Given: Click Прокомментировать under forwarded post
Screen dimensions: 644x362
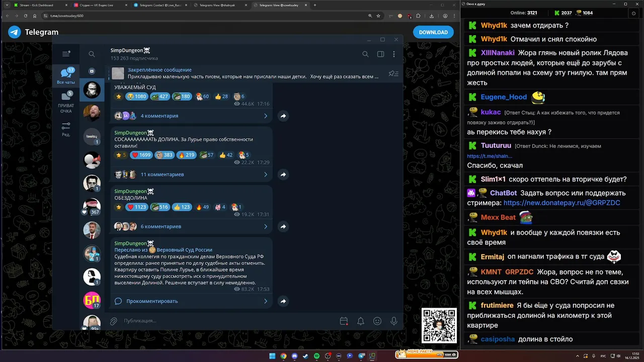Looking at the screenshot, I should (152, 301).
